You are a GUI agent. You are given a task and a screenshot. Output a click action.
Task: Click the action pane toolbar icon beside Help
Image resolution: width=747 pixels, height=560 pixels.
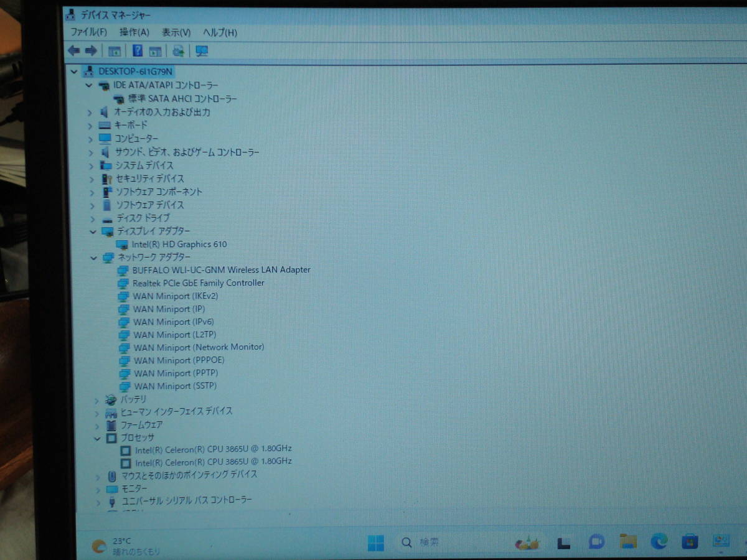coord(155,51)
